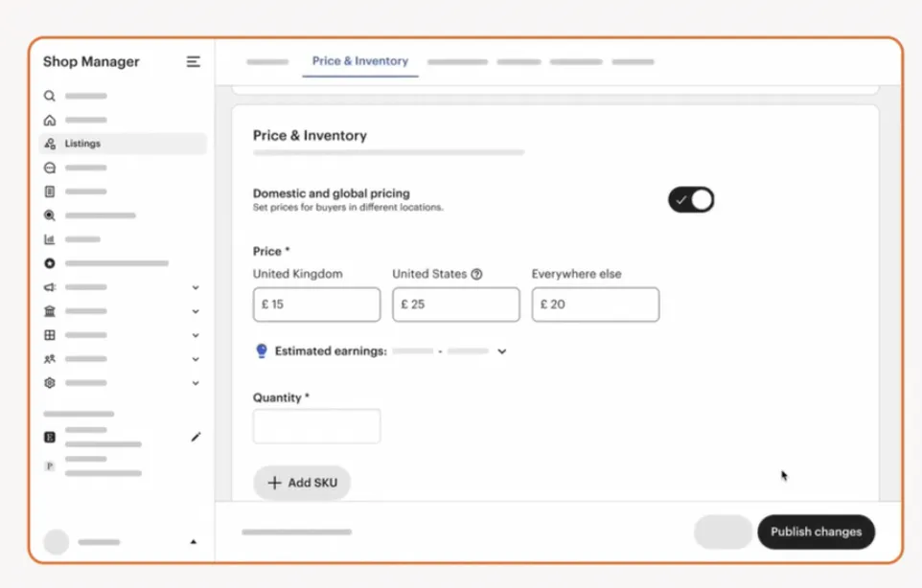Click the Add SKU button

tap(302, 483)
